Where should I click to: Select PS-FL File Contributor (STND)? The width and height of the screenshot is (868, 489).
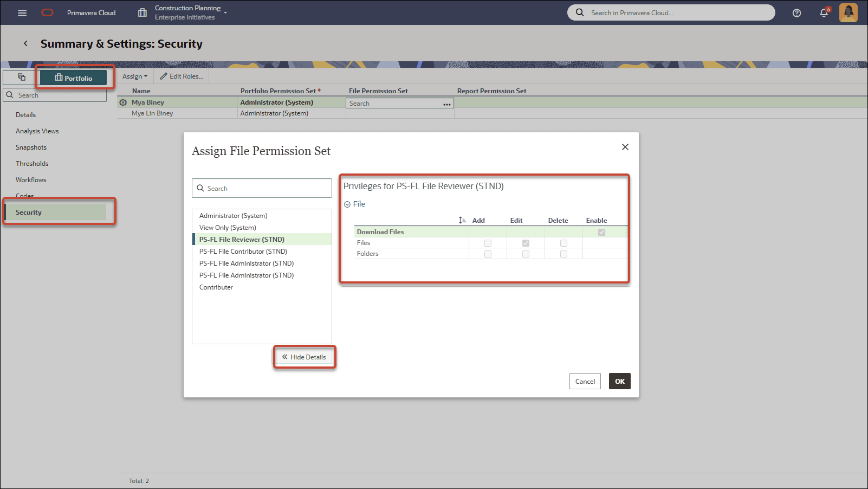(x=262, y=252)
